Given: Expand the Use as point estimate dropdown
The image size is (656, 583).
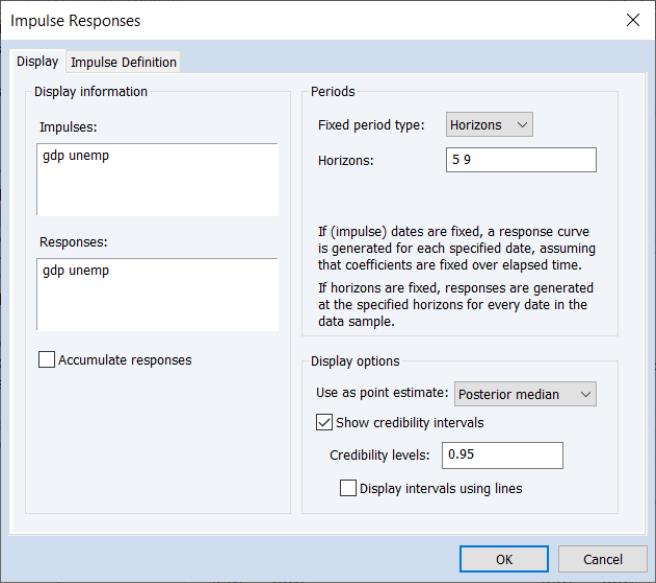Looking at the screenshot, I should [525, 394].
